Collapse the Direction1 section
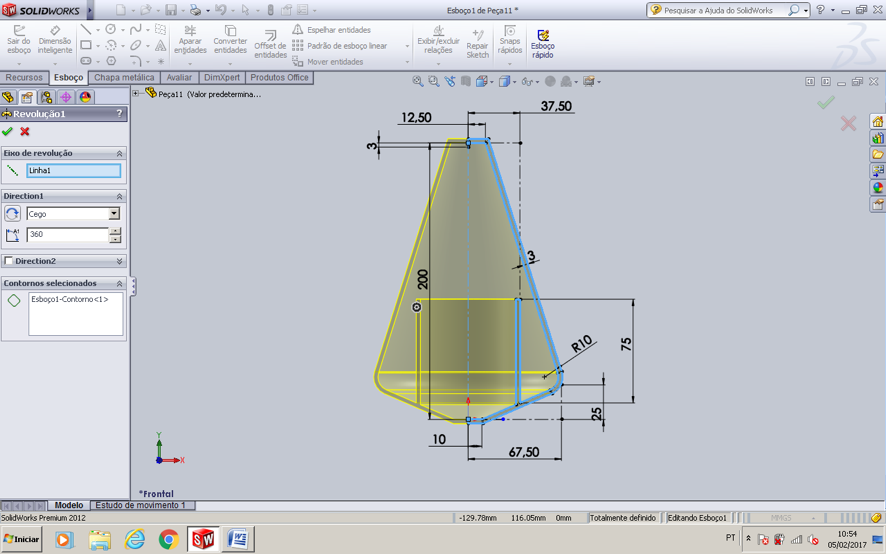The height and width of the screenshot is (554, 886). coord(119,196)
